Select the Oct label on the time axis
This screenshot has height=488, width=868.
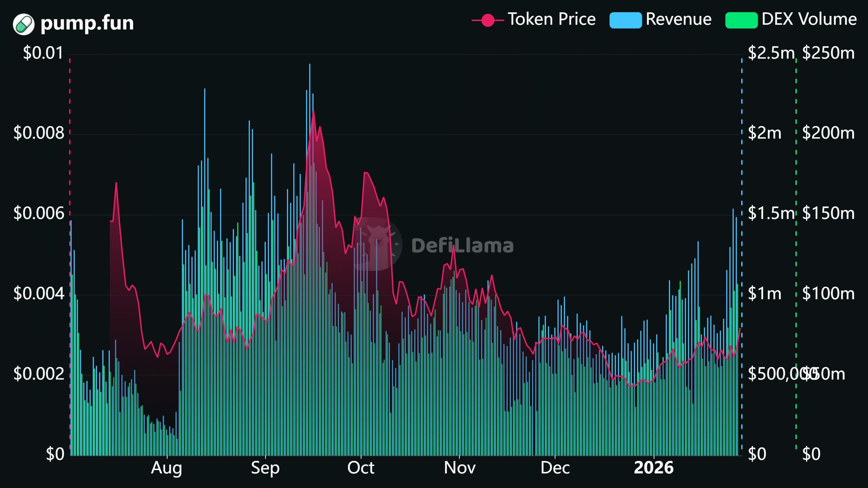(x=361, y=468)
